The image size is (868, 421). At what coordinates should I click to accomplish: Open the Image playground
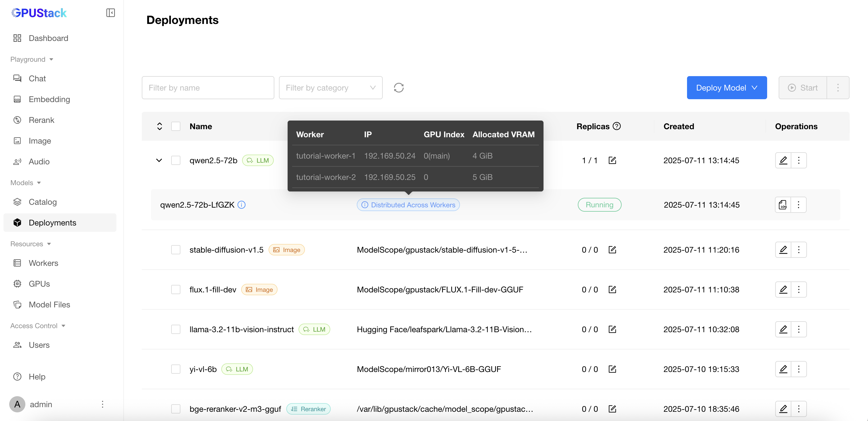60,141
